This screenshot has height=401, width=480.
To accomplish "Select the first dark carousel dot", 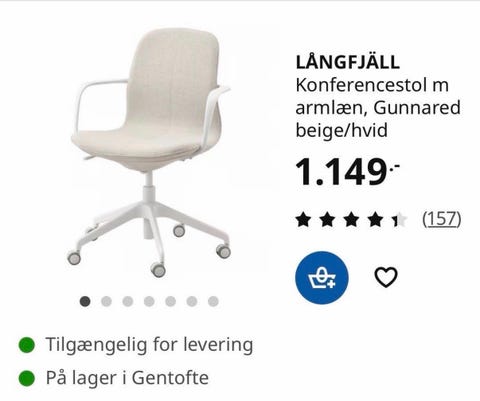I will point(85,302).
